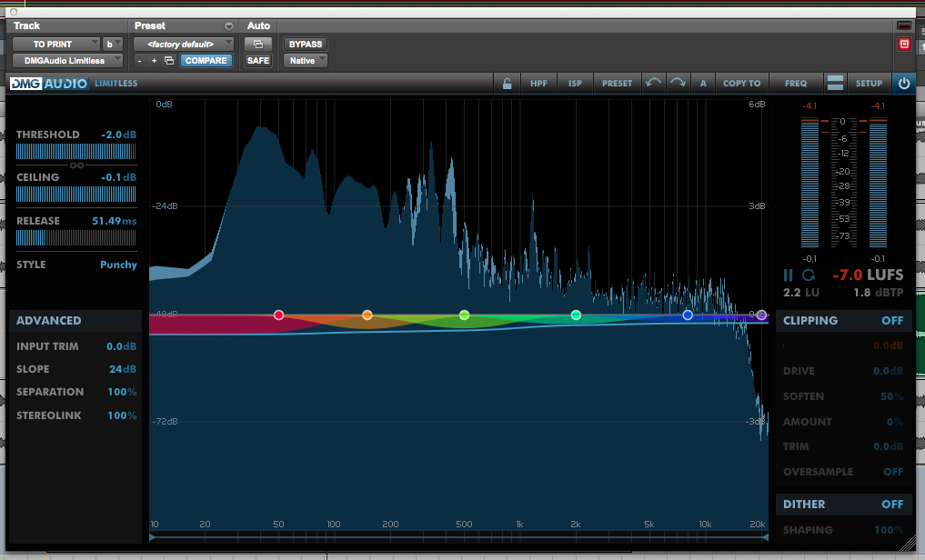The image size is (925, 560).
Task: Pause the loudness meter
Action: pyautogui.click(x=789, y=275)
